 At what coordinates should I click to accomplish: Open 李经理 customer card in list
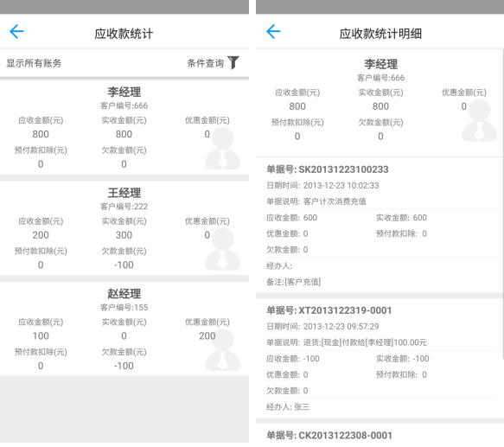124,128
